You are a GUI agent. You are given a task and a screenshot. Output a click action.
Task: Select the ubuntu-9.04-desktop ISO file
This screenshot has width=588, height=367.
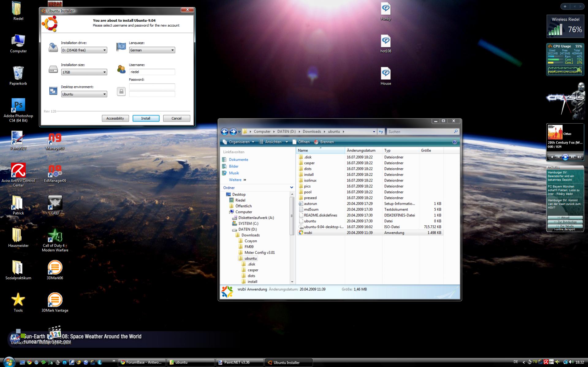(370, 227)
